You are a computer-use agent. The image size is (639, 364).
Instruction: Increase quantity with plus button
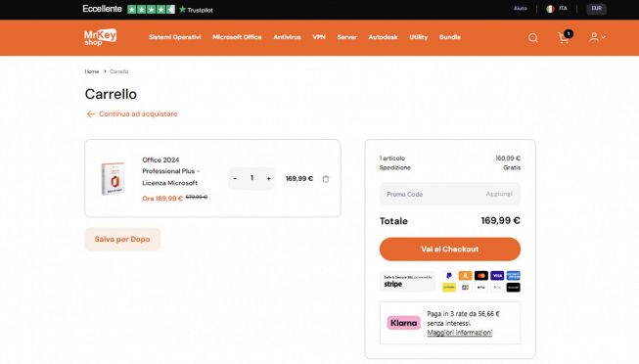pyautogui.click(x=268, y=178)
